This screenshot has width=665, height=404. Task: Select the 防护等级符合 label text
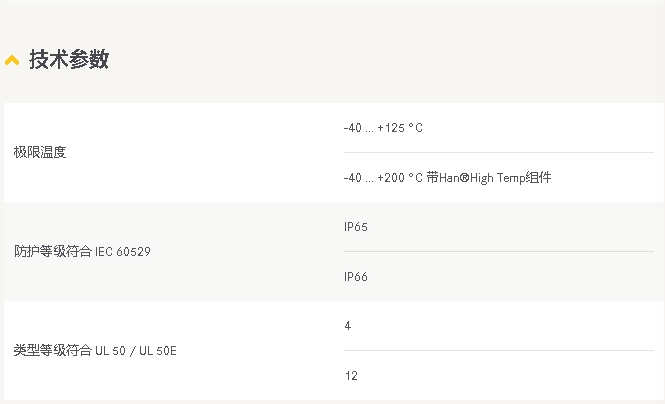52,252
